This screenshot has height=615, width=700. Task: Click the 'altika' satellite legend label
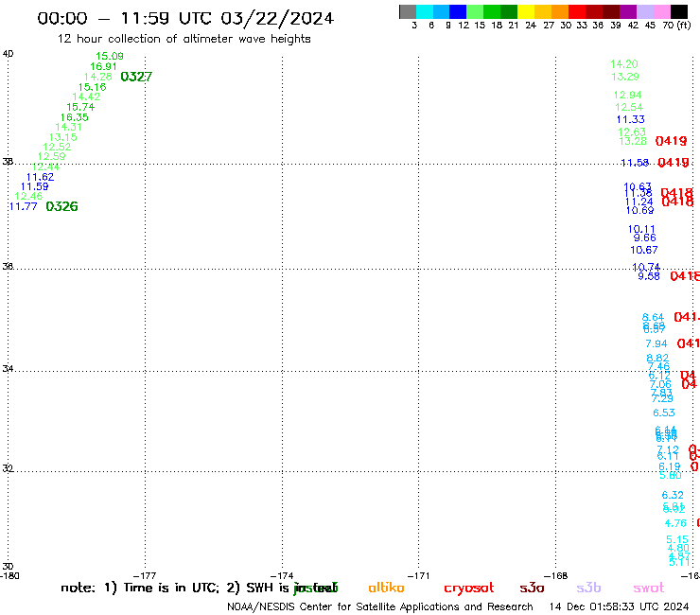[386, 589]
